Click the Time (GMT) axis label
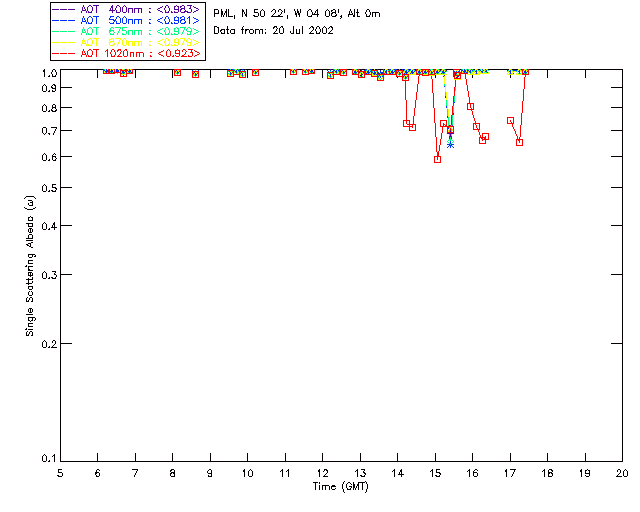Viewport: 640px width, 512px height. pos(340,487)
